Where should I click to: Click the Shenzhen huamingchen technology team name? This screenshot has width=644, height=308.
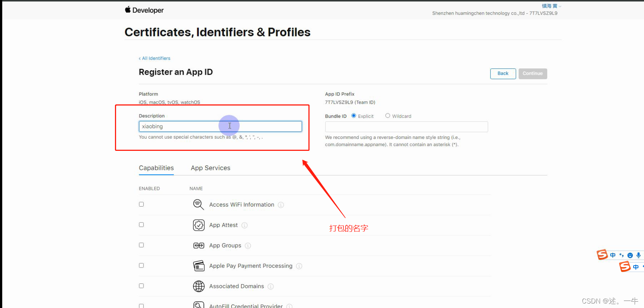(495, 13)
